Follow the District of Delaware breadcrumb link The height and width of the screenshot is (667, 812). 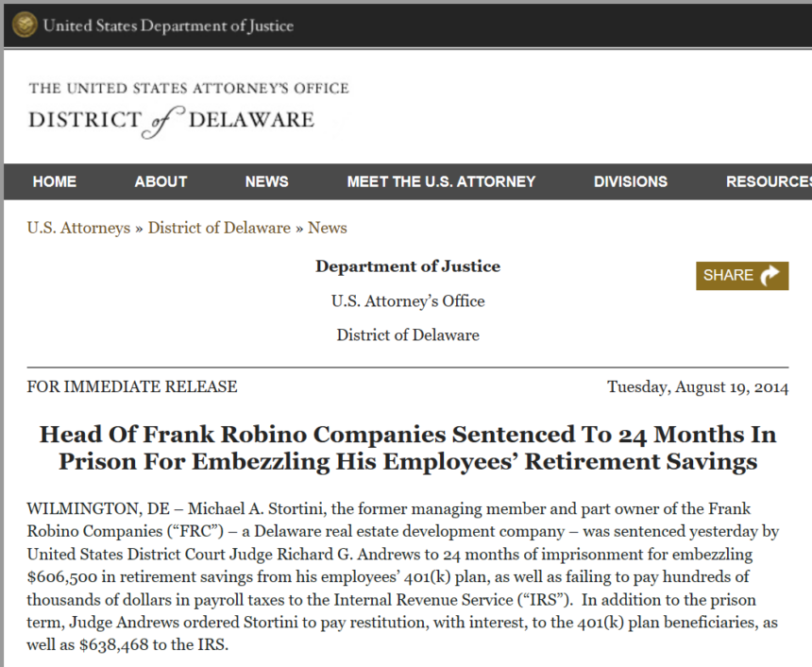click(x=219, y=228)
